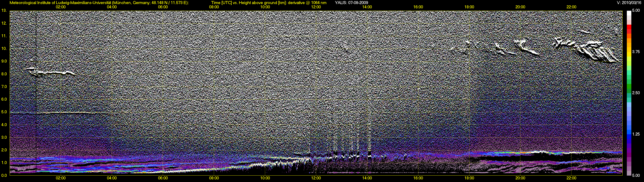Click the '2.0' height axis label
The width and height of the screenshot is (644, 182).
pos(4,150)
